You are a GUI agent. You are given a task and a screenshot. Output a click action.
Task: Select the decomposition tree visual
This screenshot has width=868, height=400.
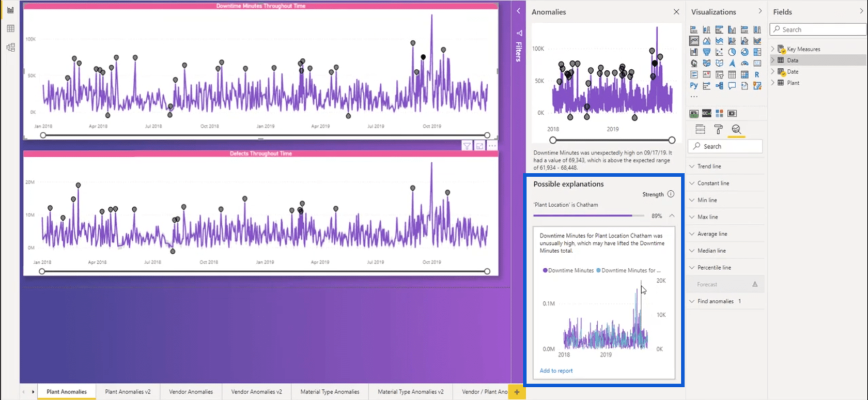[719, 86]
